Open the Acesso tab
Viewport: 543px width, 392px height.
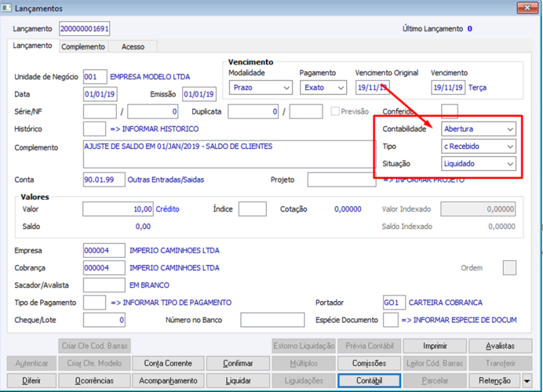click(x=133, y=47)
